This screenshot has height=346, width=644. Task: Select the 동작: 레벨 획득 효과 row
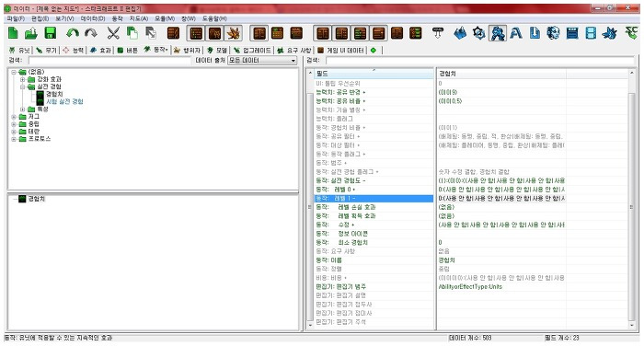(374, 216)
